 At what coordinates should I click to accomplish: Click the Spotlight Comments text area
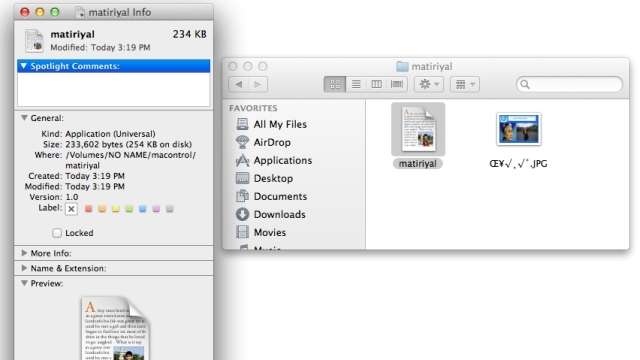click(113, 89)
